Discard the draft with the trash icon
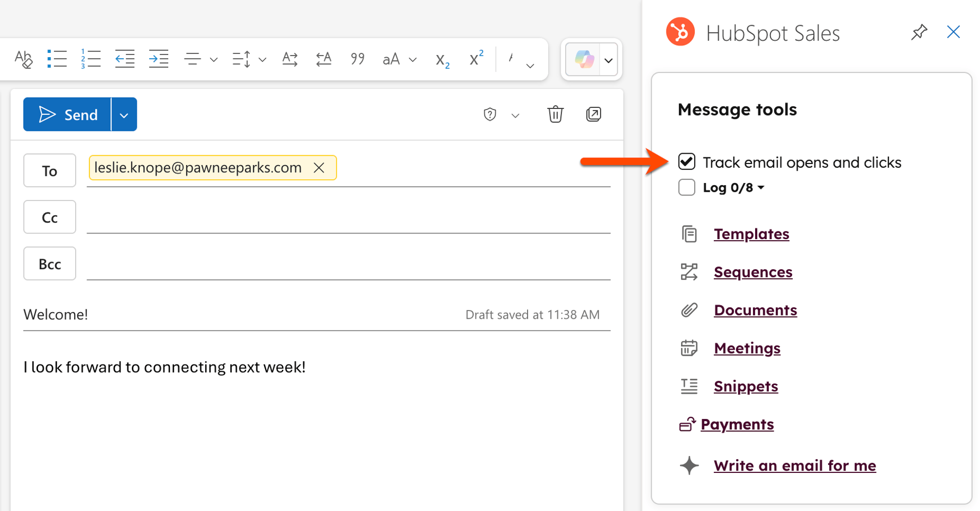This screenshot has height=511, width=980. click(555, 114)
